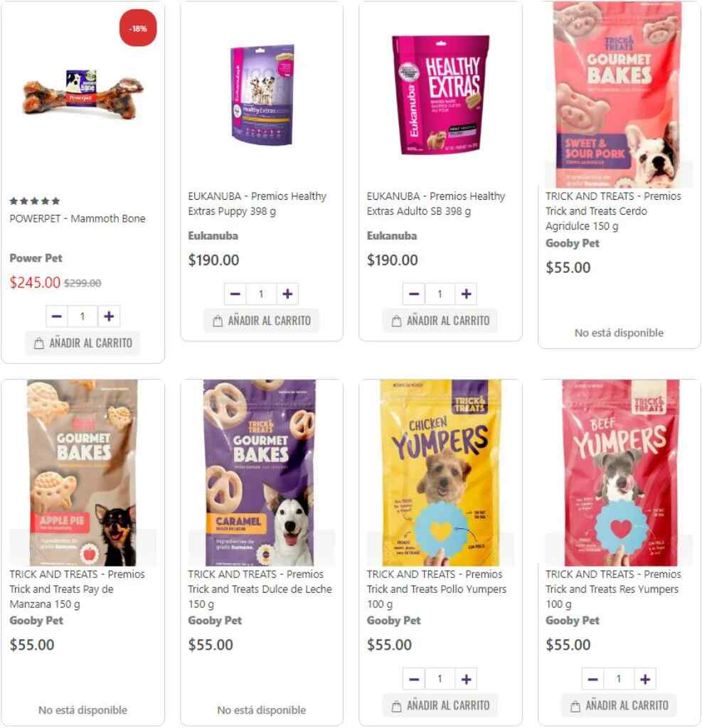Add POWERPET Mammoth Bone to cart

tap(83, 343)
